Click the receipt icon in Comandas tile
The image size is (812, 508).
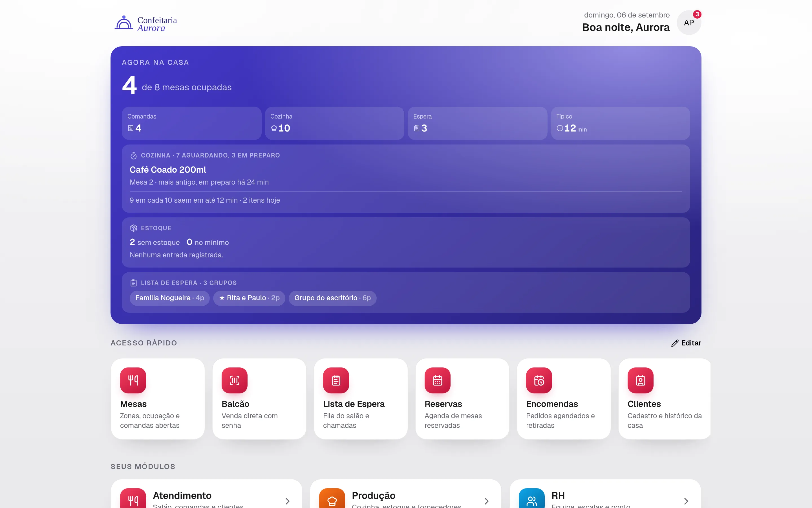point(131,128)
